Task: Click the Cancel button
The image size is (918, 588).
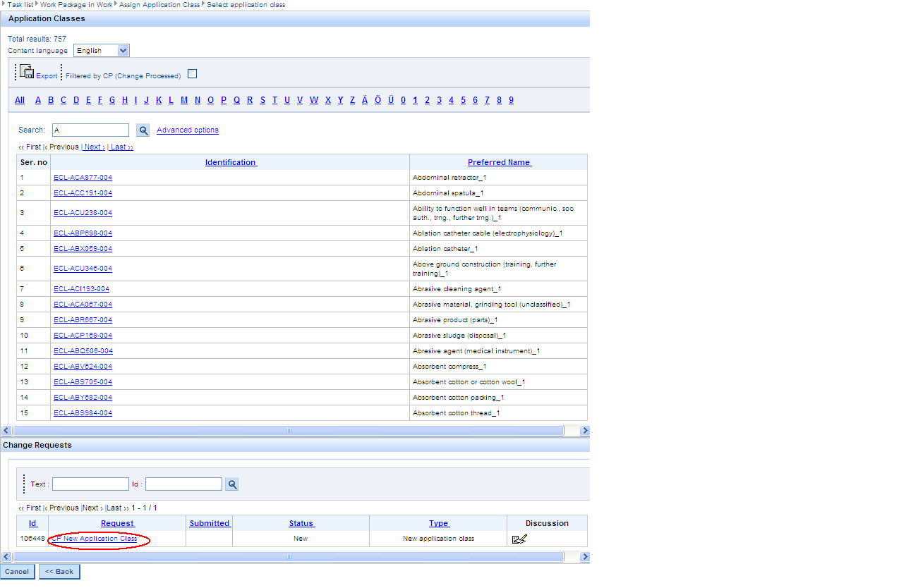Action: click(x=18, y=572)
